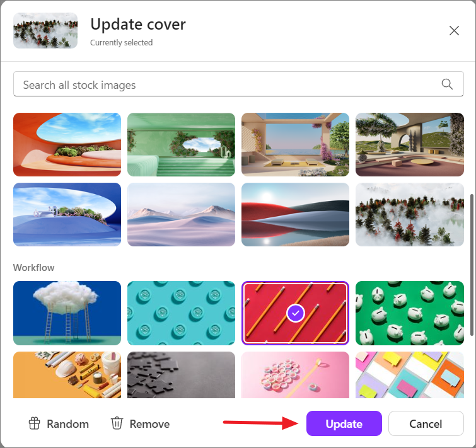Select the colorful sticky notes image
The height and width of the screenshot is (448, 476).
pyautogui.click(x=410, y=375)
